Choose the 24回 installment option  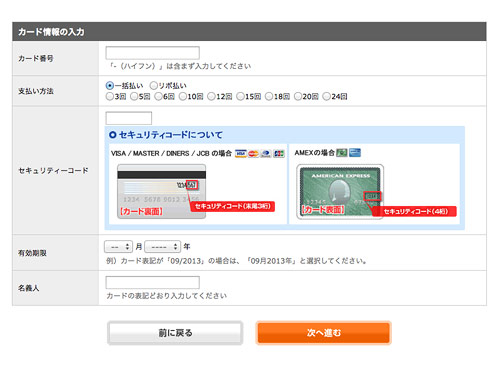(327, 96)
